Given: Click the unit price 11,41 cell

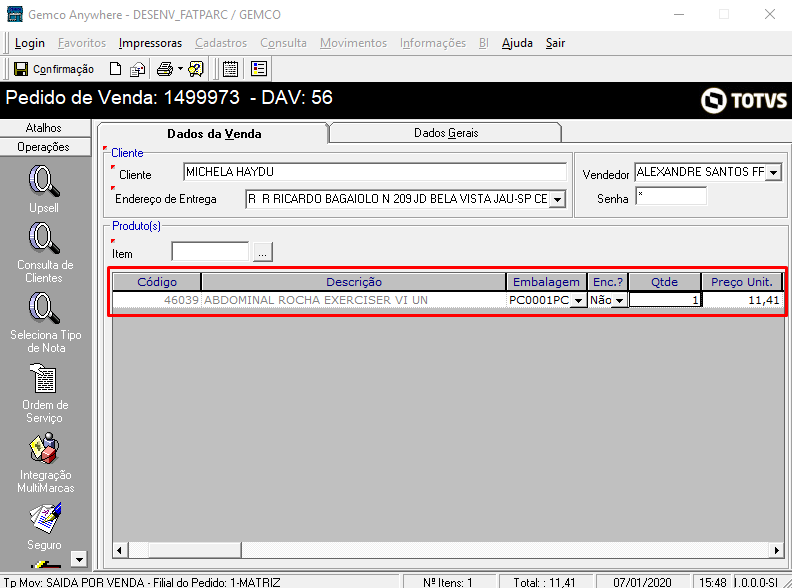Looking at the screenshot, I should point(741,300).
